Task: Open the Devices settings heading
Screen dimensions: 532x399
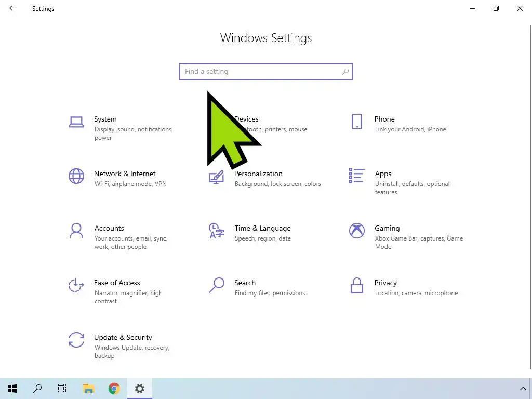Action: tap(246, 119)
